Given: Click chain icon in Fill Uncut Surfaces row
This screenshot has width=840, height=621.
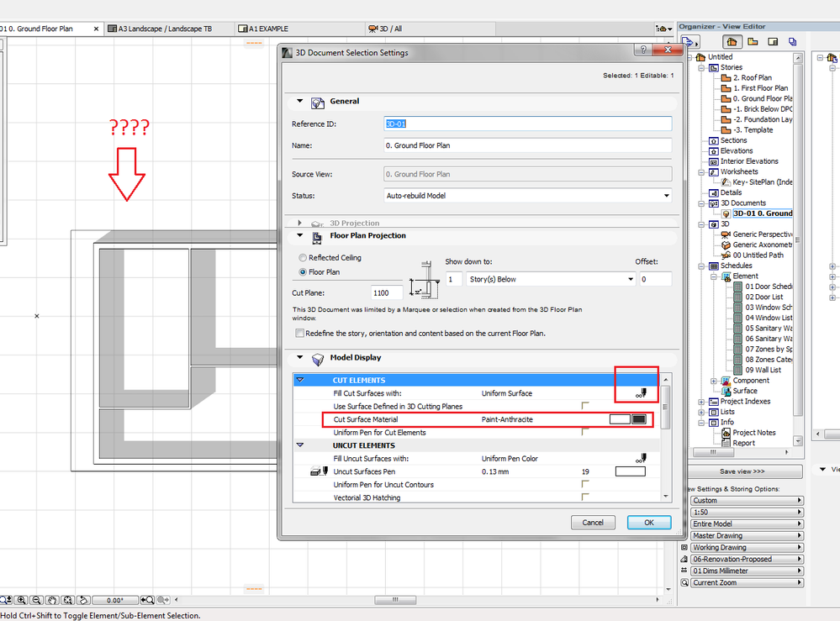Looking at the screenshot, I should click(x=642, y=458).
